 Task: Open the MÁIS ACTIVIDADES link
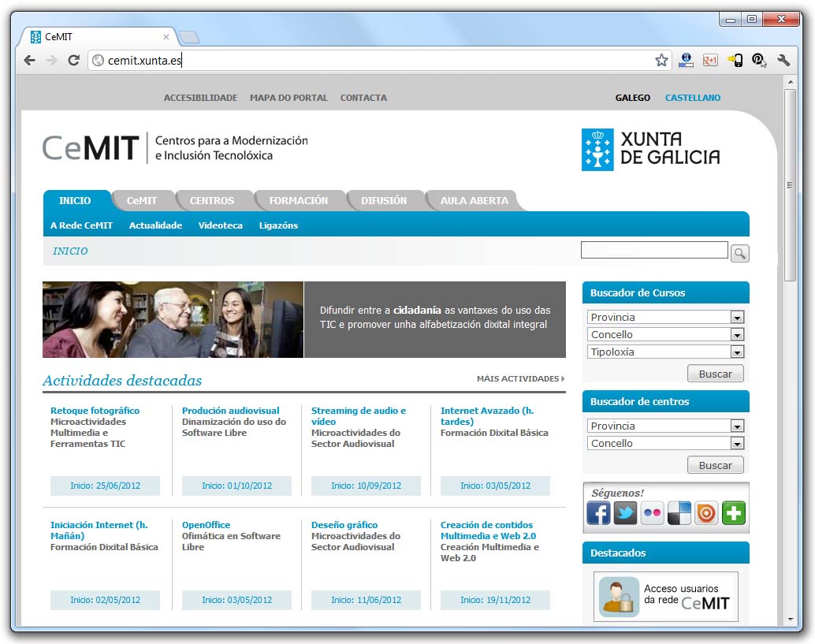click(520, 379)
